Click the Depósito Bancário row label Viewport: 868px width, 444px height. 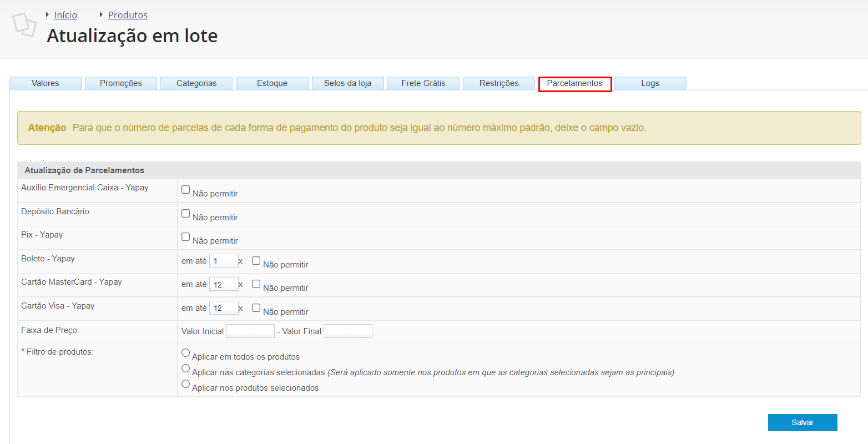pyautogui.click(x=55, y=211)
